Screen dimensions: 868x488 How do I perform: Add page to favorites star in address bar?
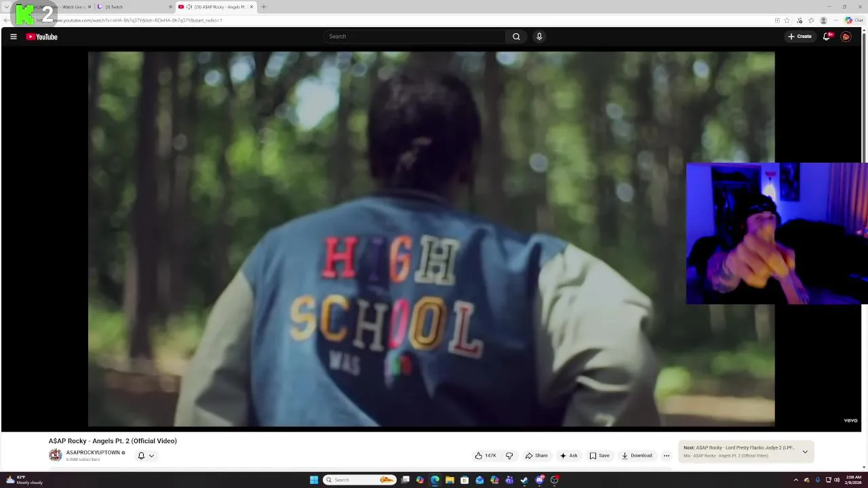(787, 20)
